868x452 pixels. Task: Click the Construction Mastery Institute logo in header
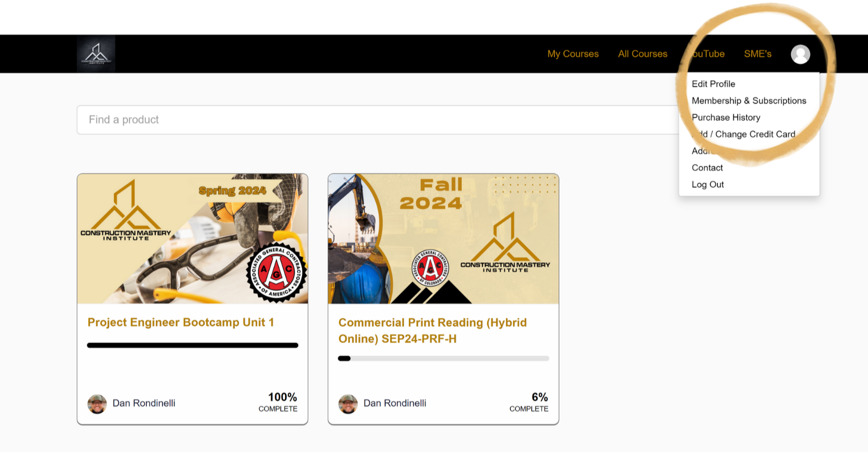[96, 54]
